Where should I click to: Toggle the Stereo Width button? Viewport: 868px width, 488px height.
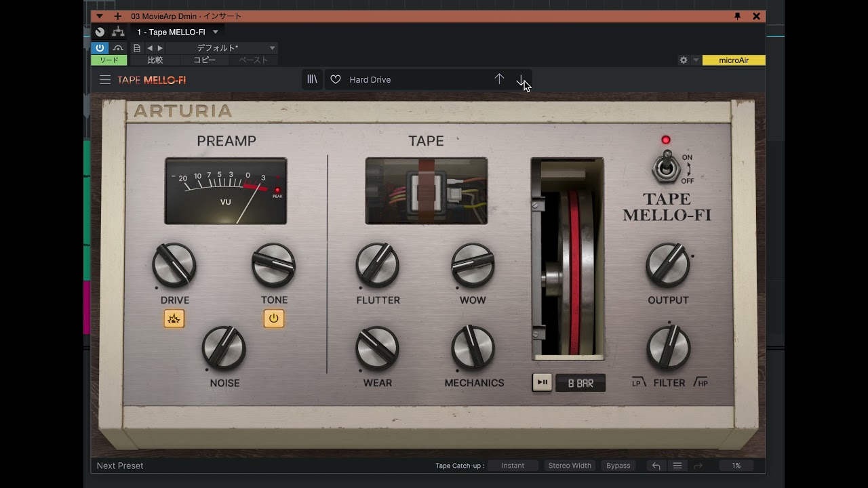coord(570,466)
